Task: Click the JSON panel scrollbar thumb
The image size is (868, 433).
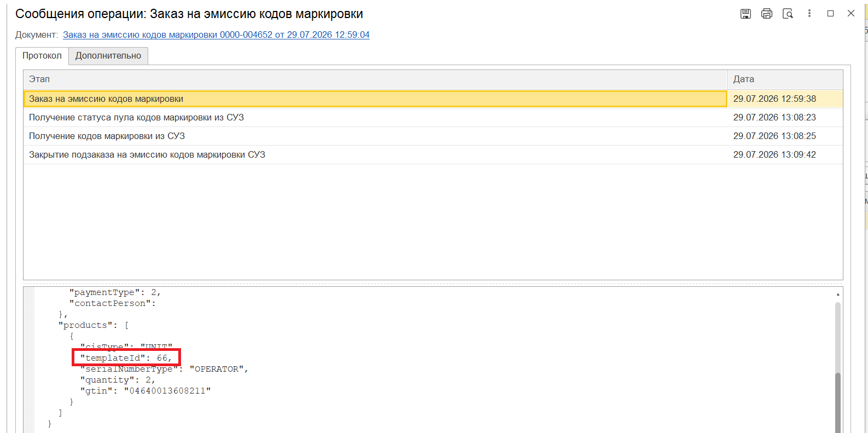Action: click(838, 402)
